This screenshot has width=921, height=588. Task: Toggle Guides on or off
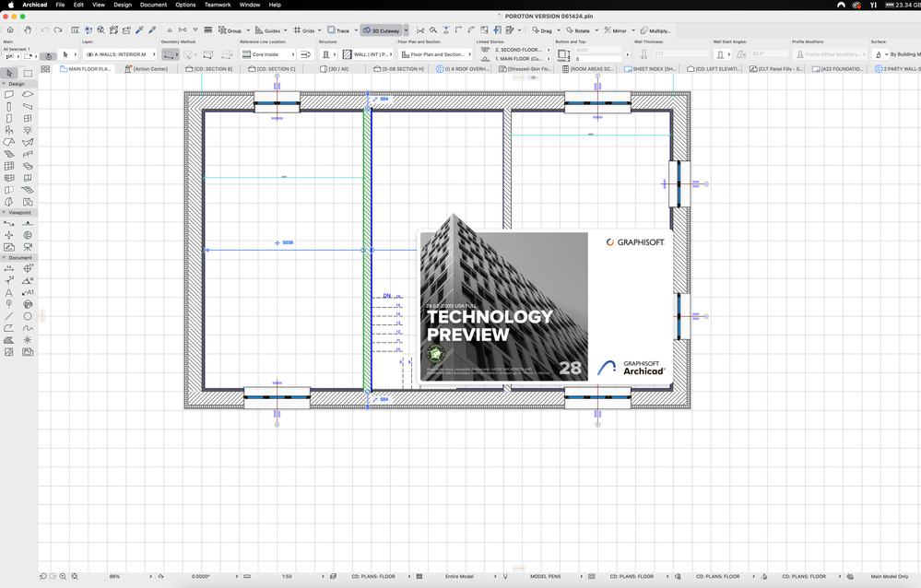(268, 30)
